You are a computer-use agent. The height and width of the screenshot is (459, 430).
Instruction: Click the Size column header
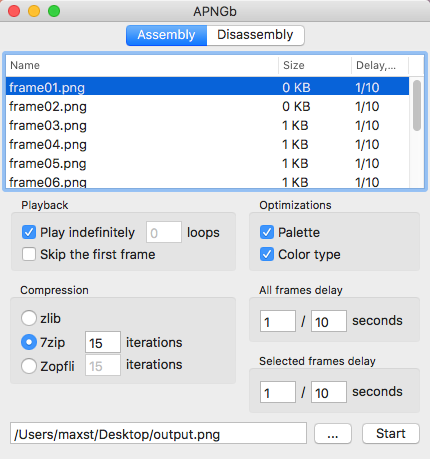tap(315, 65)
